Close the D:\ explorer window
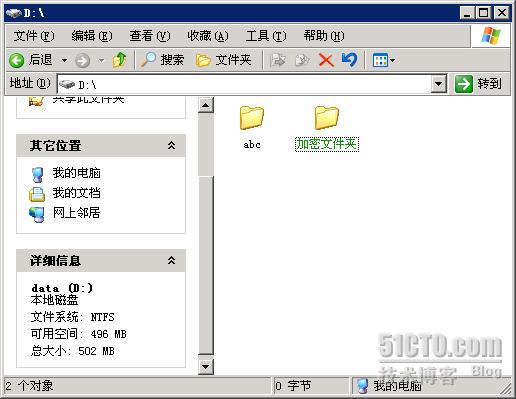Image resolution: width=516 pixels, height=399 pixels. 501,13
